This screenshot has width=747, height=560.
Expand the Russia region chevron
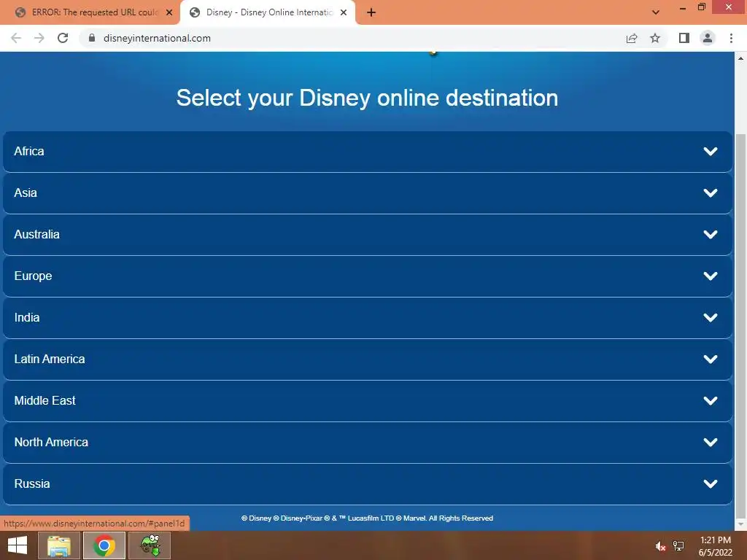click(x=711, y=484)
